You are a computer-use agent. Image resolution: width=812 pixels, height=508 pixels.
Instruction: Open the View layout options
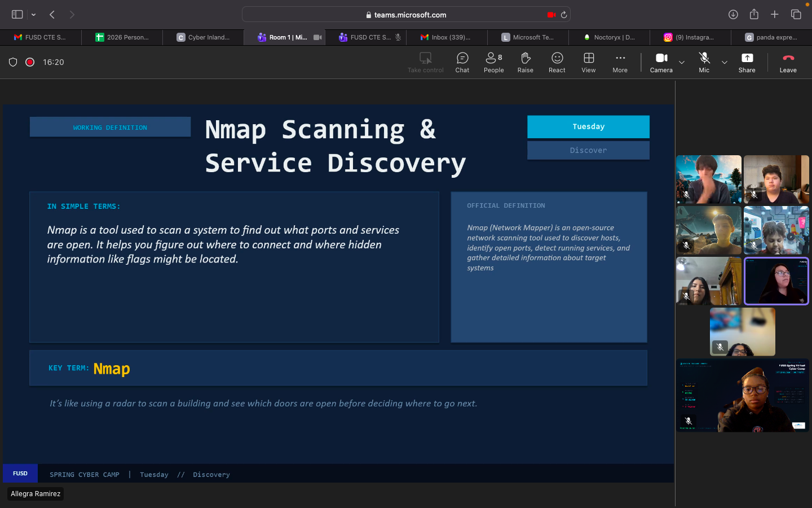(x=588, y=62)
